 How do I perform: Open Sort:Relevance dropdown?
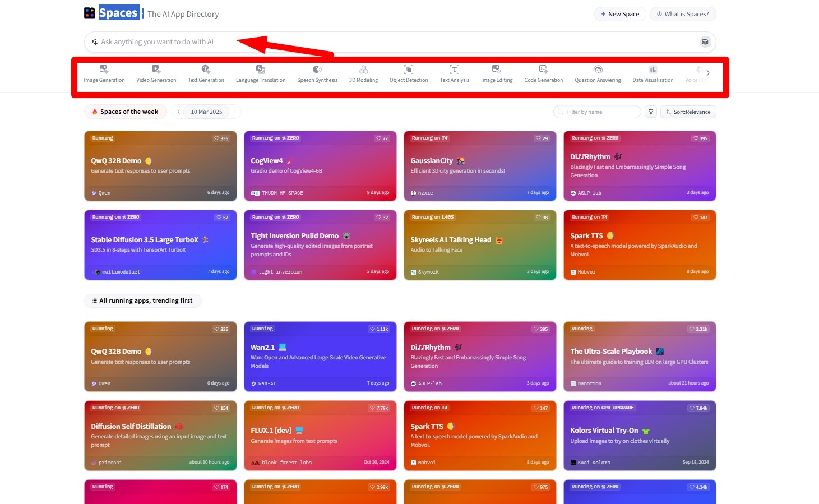[x=688, y=112]
